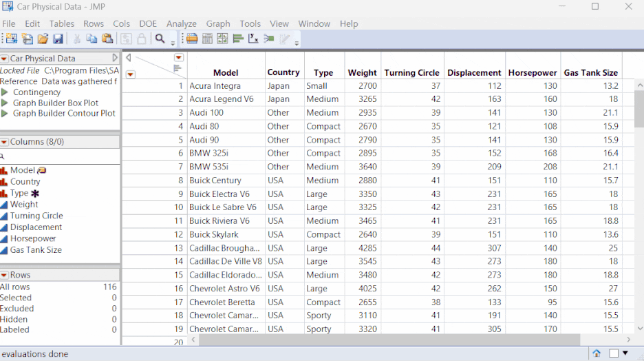
Task: Click the asterisk icon next to Type
Action: point(35,194)
